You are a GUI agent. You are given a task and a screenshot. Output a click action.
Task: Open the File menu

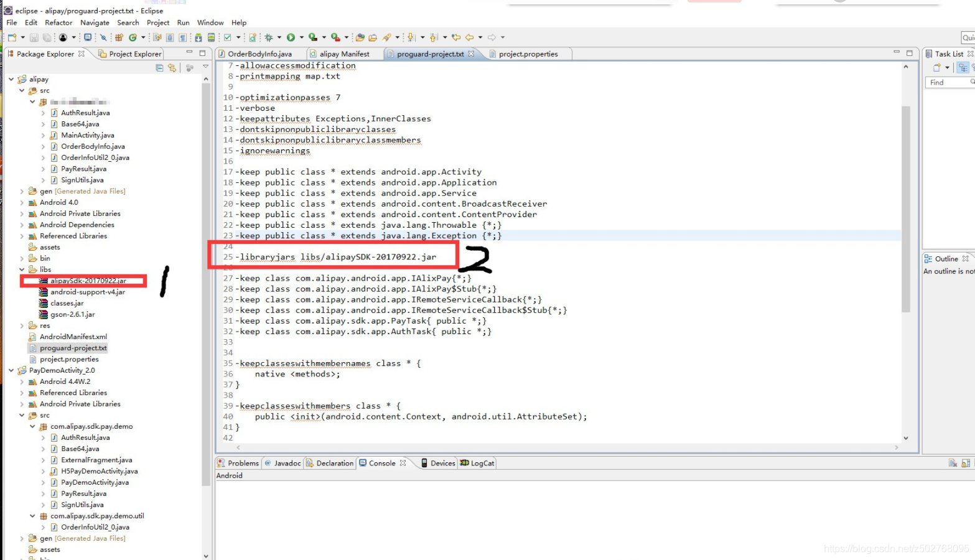pyautogui.click(x=12, y=22)
